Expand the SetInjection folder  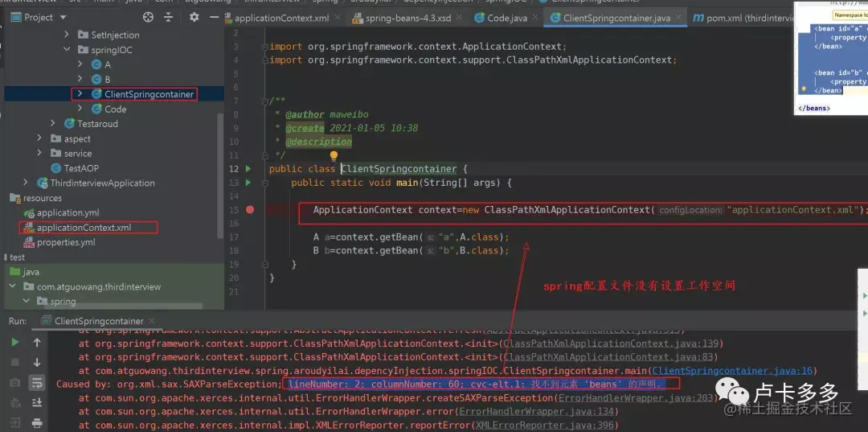click(67, 35)
